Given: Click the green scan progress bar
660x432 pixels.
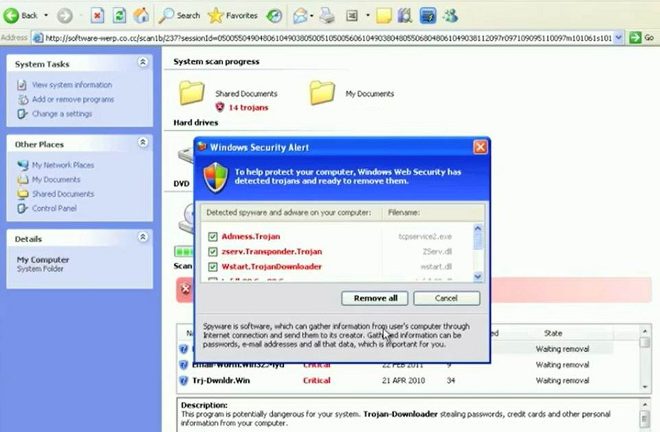Looking at the screenshot, I should [184, 252].
